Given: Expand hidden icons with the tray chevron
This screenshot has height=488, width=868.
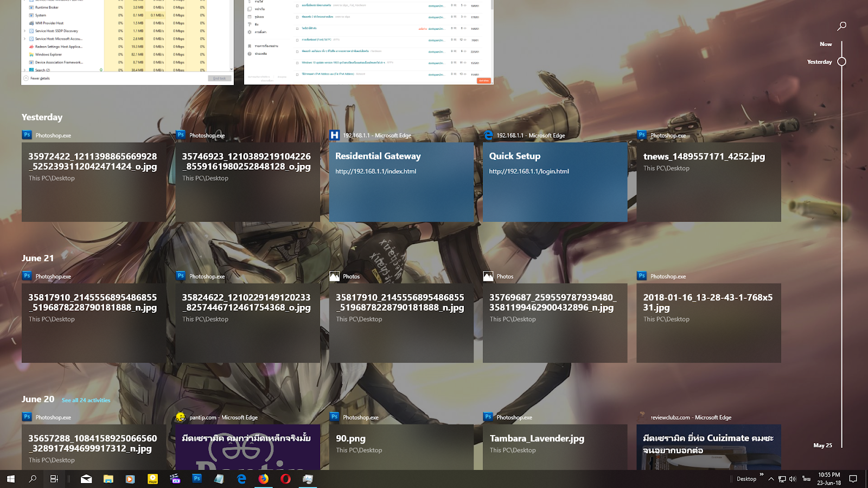Looking at the screenshot, I should [771, 479].
